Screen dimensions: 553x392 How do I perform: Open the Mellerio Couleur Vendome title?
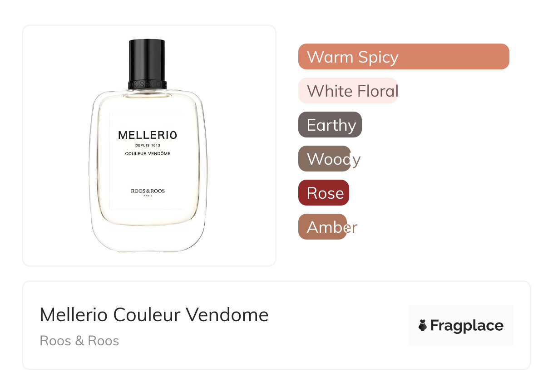[x=154, y=314]
